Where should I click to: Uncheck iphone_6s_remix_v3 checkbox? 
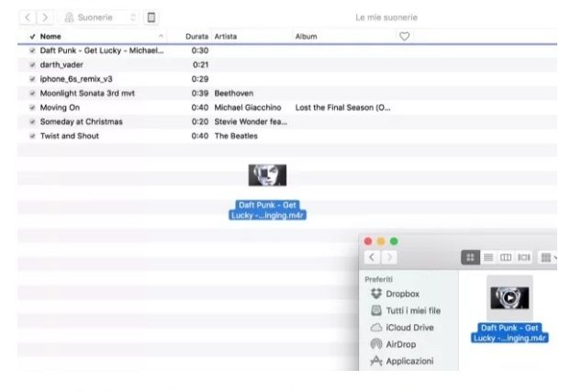pos(32,79)
